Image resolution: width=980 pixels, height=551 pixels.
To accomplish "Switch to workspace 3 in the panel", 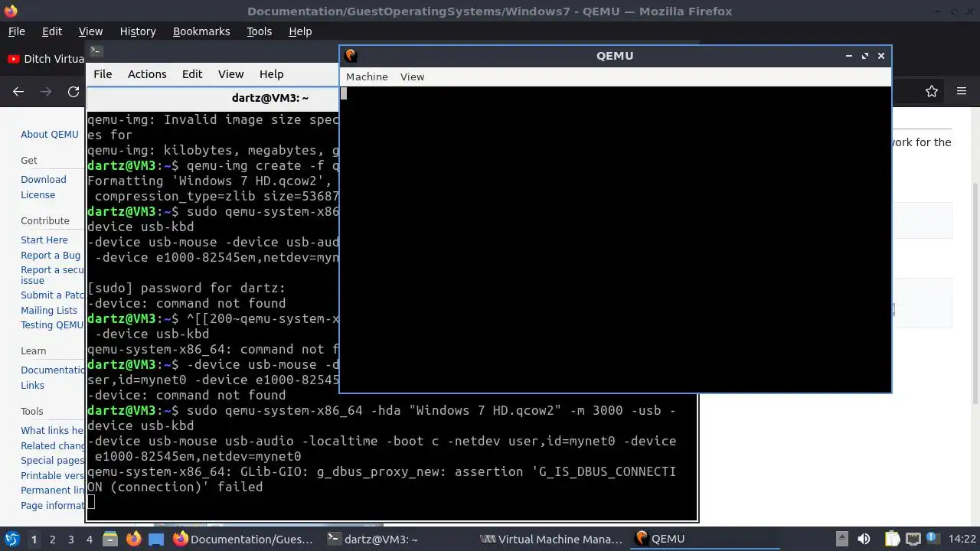I will pyautogui.click(x=70, y=540).
